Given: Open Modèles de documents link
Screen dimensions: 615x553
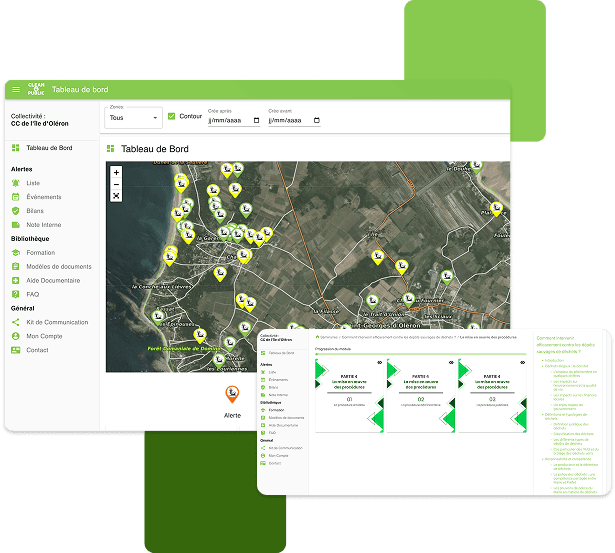Looking at the screenshot, I should (x=58, y=267).
